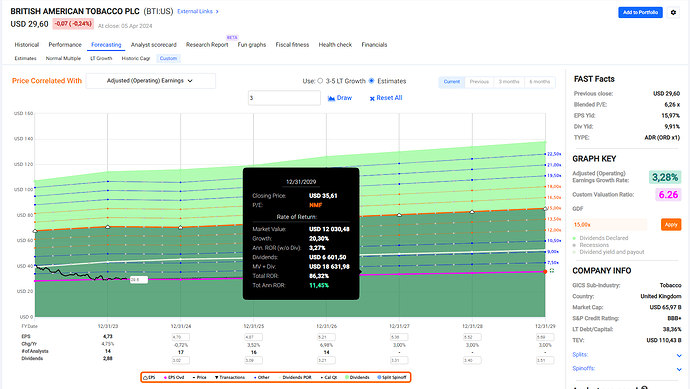The width and height of the screenshot is (690, 389).
Task: Select the Forecasting tab
Action: coord(106,45)
